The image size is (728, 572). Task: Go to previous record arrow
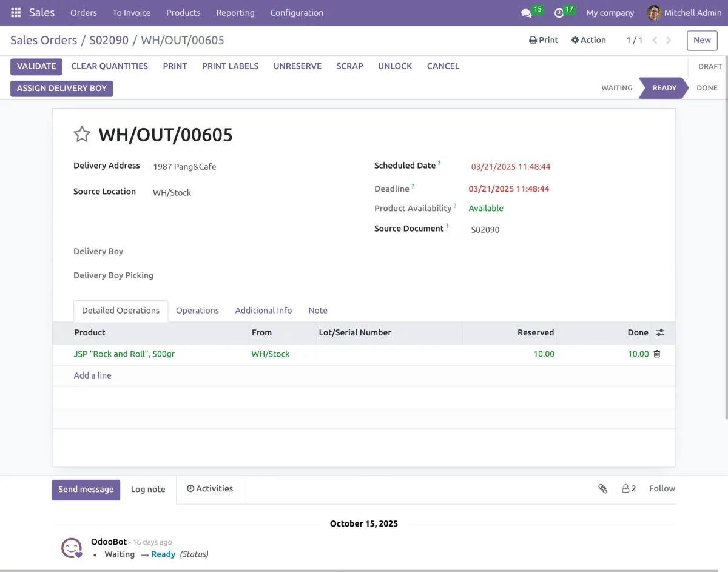(x=655, y=41)
